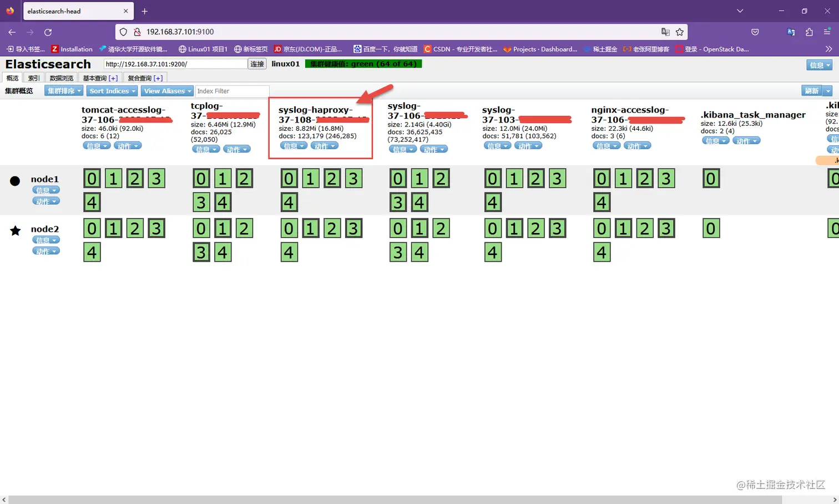839x504 pixels.
Task: Open the Sort Indices dropdown
Action: (113, 91)
